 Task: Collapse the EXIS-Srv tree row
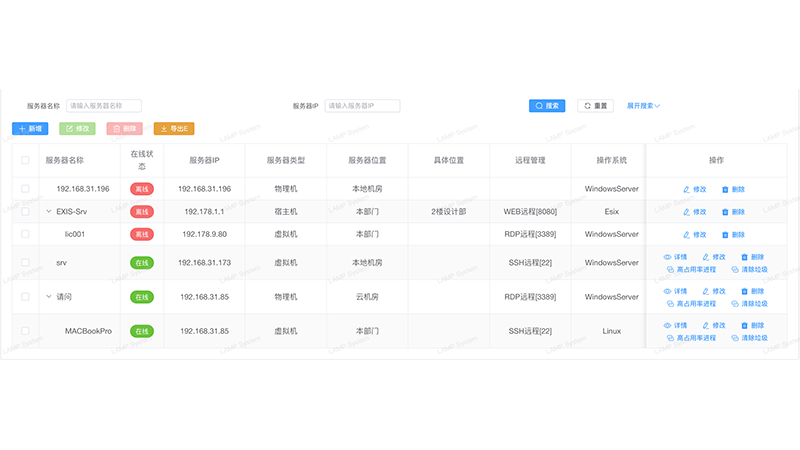coord(49,211)
